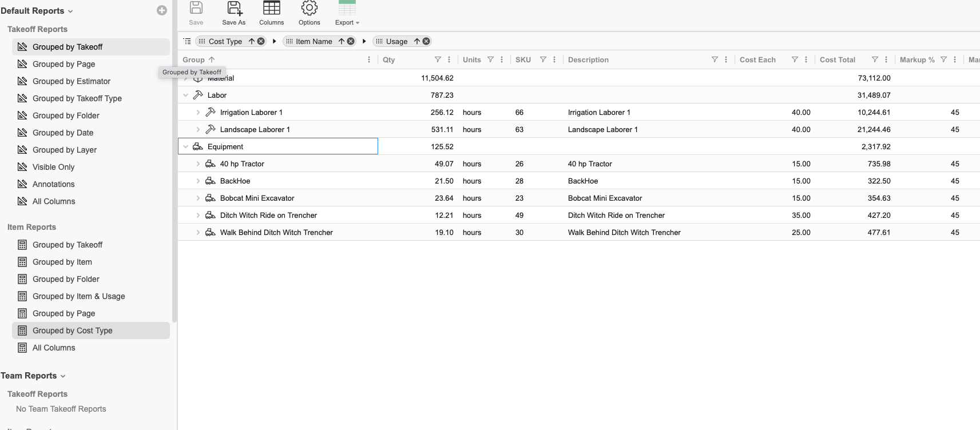Remove the Cost Type grouping chip

tap(261, 41)
